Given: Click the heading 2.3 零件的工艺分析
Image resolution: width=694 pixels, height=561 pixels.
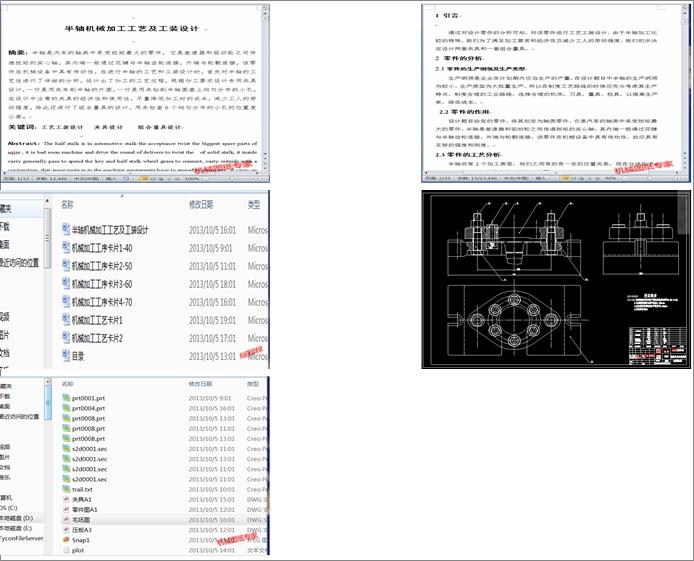Looking at the screenshot, I should [468, 155].
